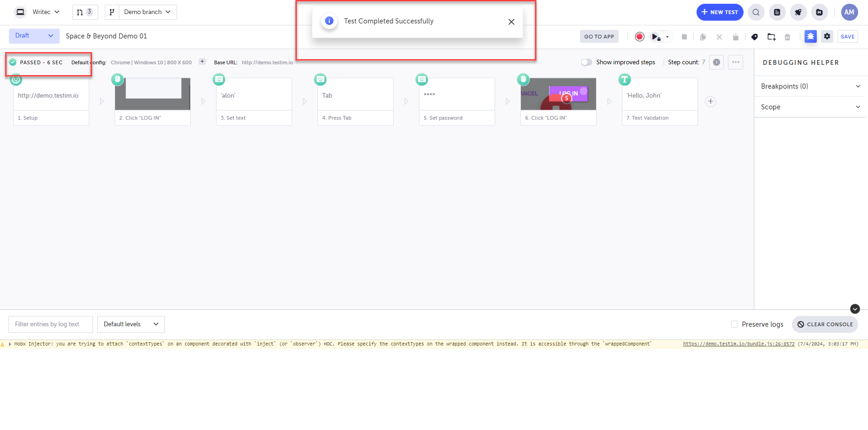
Task: Open the AM user avatar menu
Action: coord(849,12)
